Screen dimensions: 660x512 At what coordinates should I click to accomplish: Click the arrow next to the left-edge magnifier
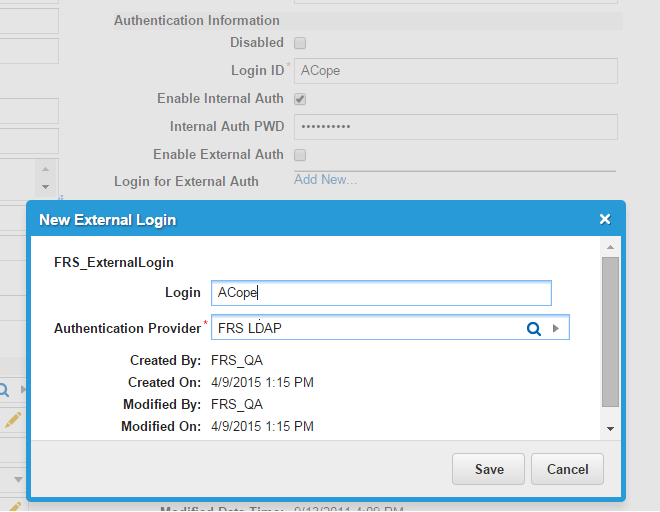22,389
